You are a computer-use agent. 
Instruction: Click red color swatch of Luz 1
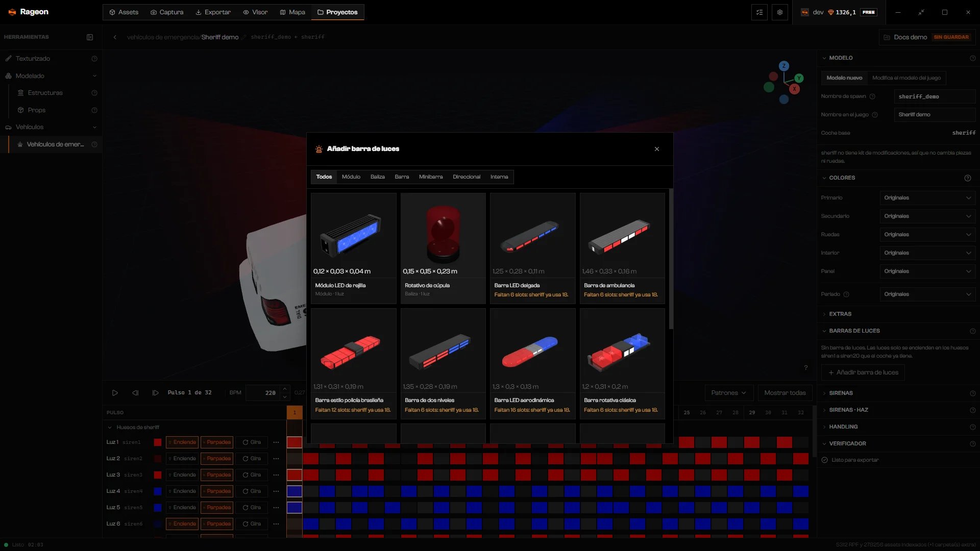[158, 442]
